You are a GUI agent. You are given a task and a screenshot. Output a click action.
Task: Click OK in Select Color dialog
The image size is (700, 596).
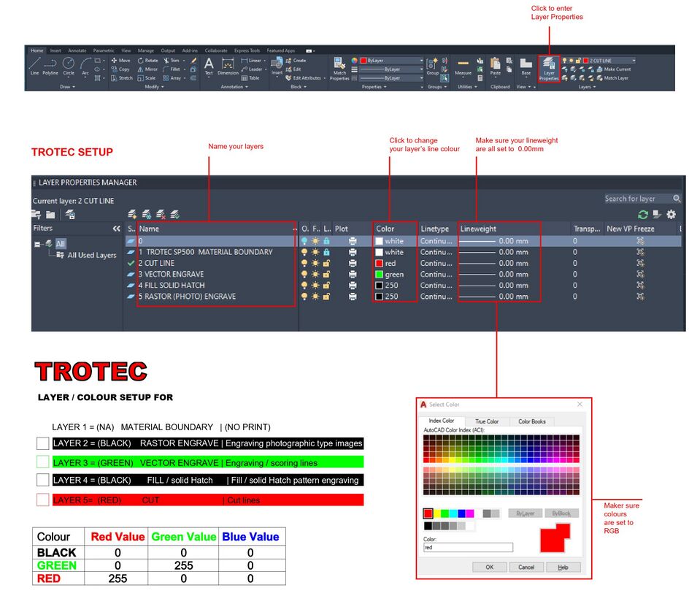click(489, 567)
